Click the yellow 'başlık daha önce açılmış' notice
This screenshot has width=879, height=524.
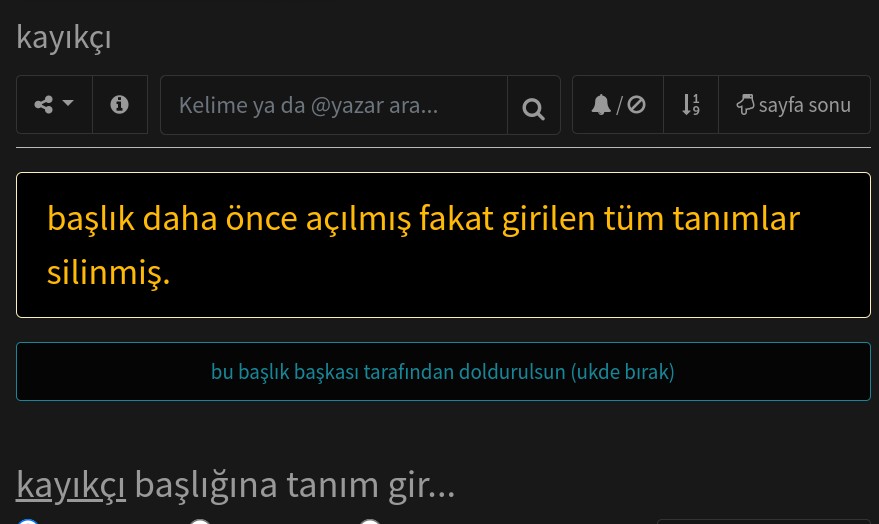coord(443,245)
